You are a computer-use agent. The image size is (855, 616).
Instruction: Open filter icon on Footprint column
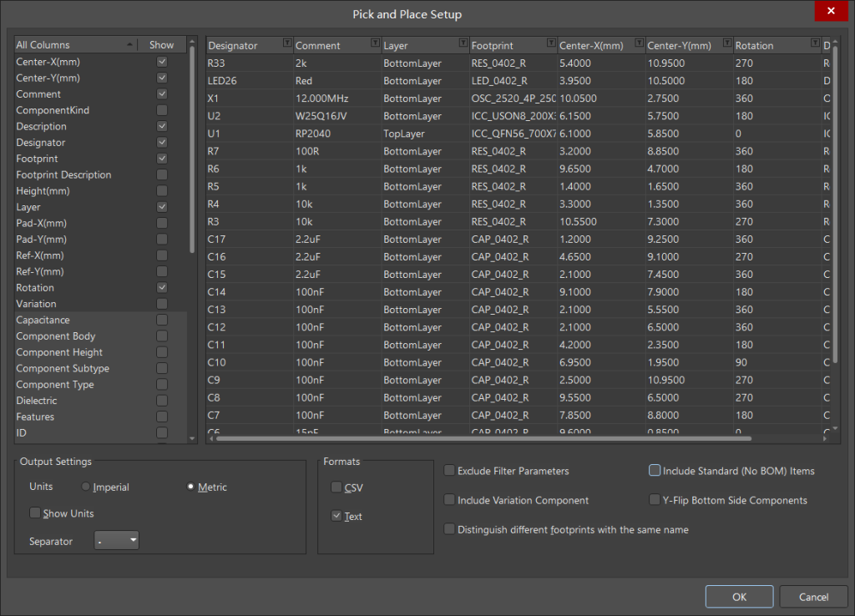coord(551,43)
